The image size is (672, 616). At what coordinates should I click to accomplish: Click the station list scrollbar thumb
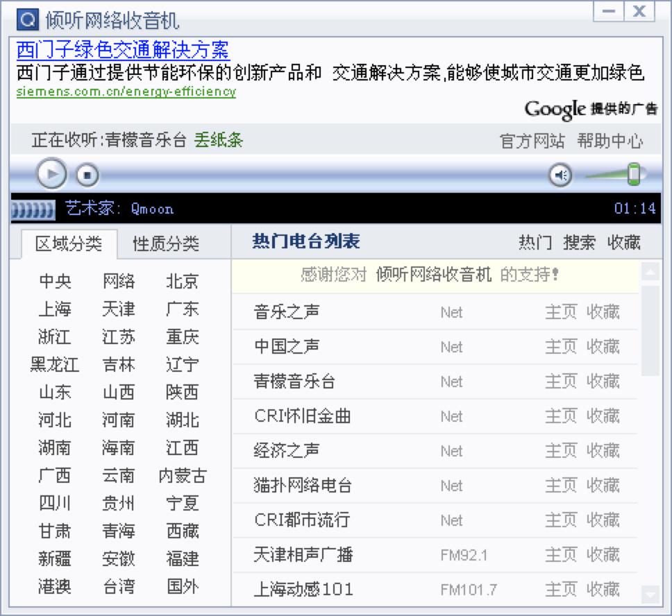pos(650,331)
